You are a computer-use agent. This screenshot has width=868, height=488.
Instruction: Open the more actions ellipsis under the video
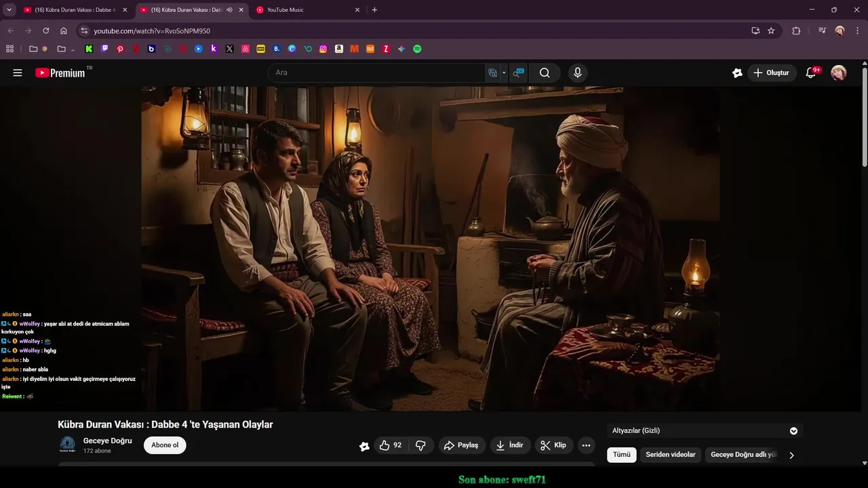pos(586,445)
